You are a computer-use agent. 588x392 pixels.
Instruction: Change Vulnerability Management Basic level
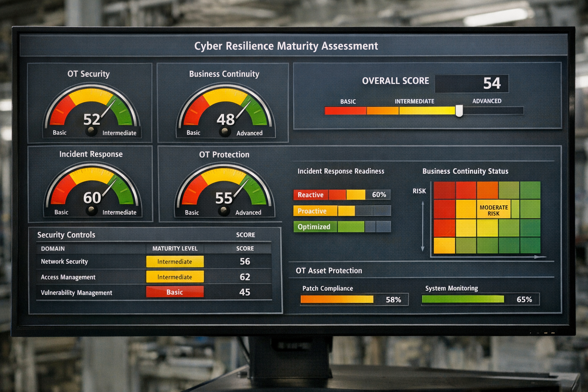[x=175, y=292]
